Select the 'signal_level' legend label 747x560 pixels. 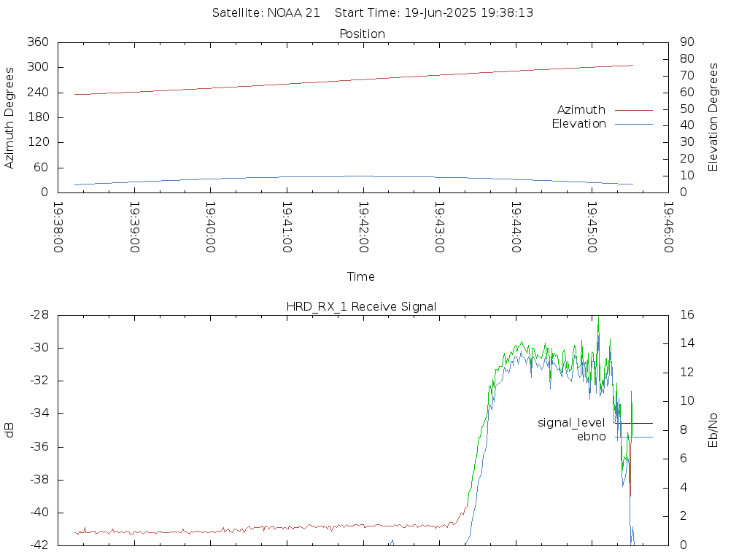click(571, 423)
